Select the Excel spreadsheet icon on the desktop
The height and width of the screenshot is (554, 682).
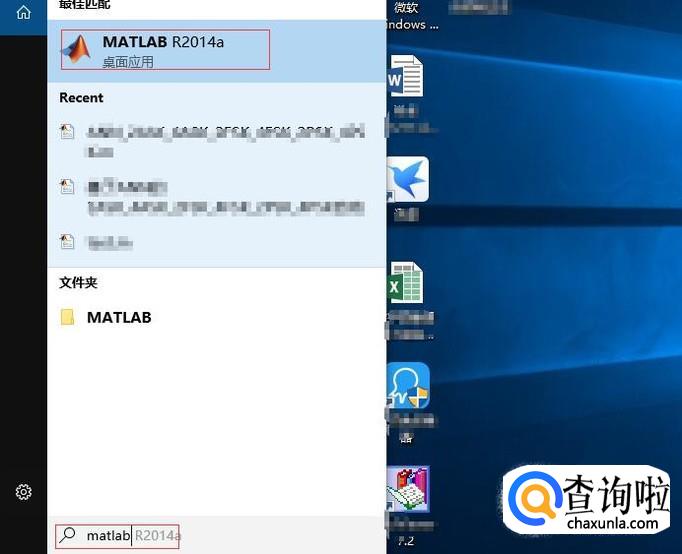405,283
